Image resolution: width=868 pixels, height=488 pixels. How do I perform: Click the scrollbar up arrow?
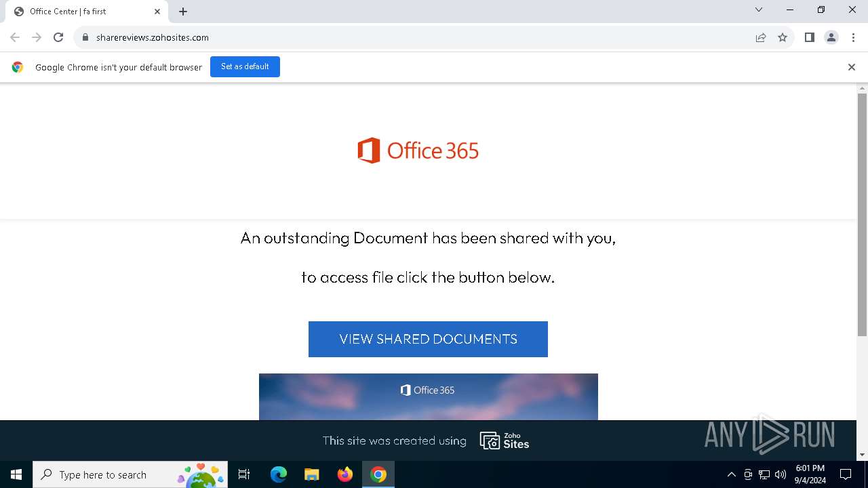coord(863,88)
